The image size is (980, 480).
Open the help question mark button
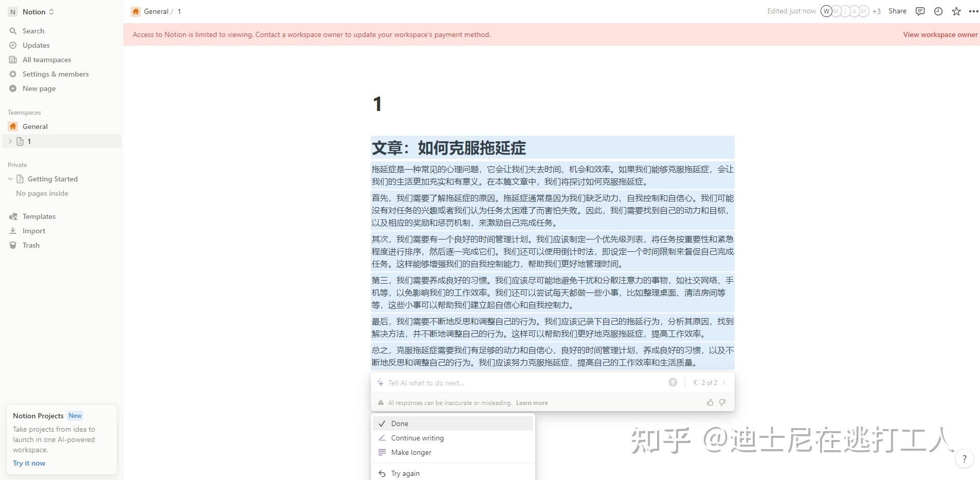(965, 459)
